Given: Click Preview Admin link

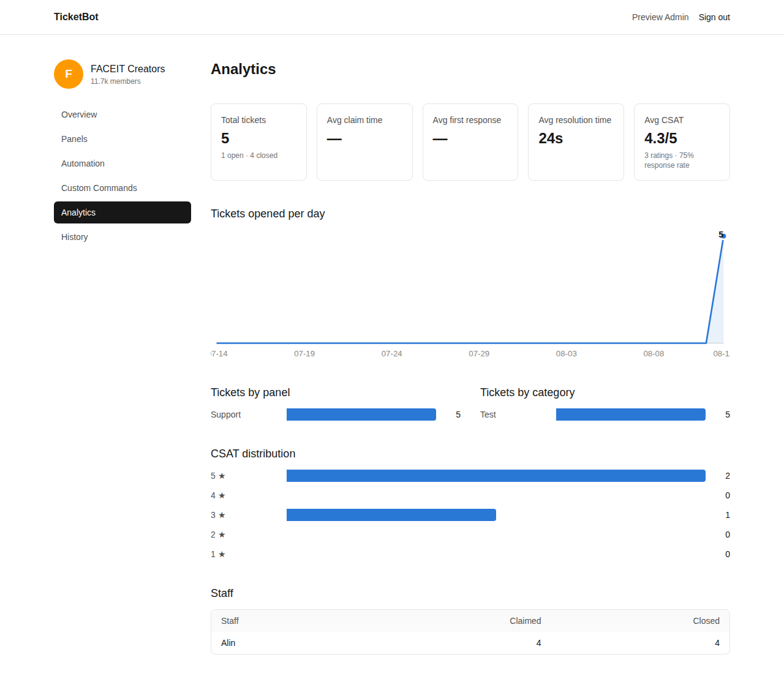Looking at the screenshot, I should [660, 17].
